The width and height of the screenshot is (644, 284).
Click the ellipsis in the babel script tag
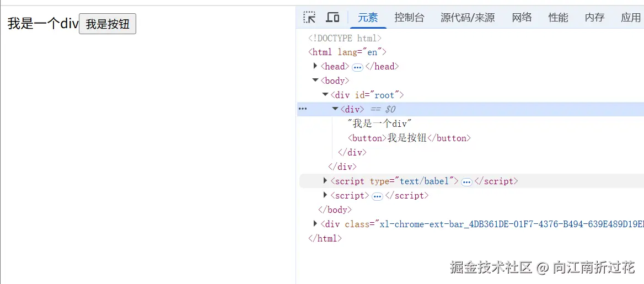pos(466,181)
